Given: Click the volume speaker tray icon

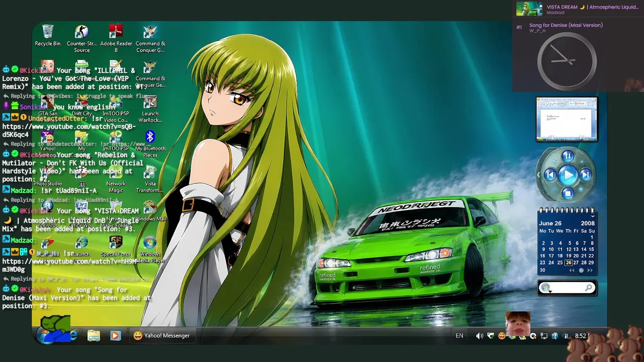Looking at the screenshot, I should coord(479,336).
